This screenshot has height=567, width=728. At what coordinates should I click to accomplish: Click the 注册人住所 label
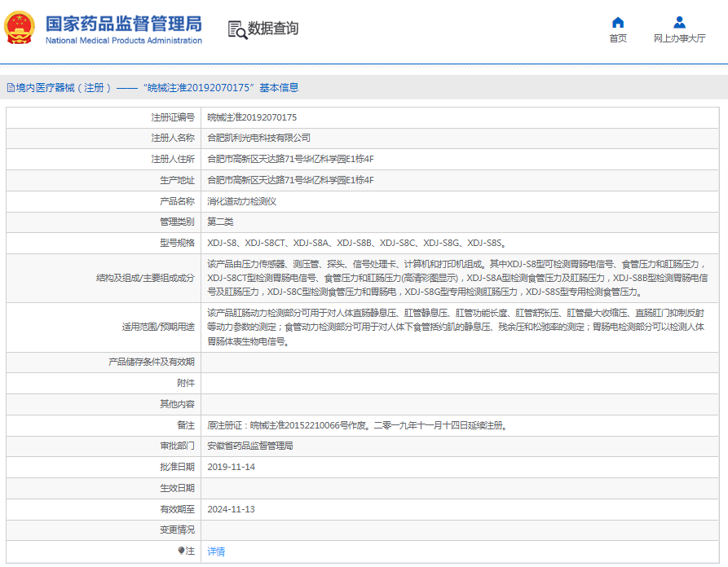coord(173,159)
